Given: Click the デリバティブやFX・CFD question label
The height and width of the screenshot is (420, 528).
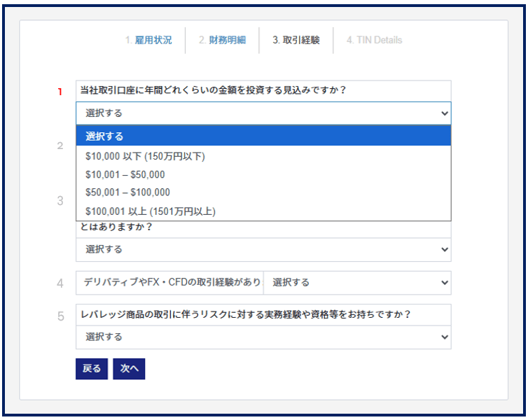Looking at the screenshot, I should coord(171,283).
